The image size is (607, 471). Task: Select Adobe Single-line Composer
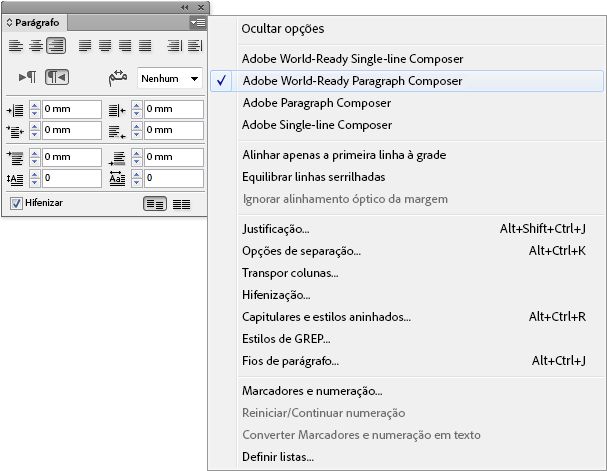pos(317,125)
